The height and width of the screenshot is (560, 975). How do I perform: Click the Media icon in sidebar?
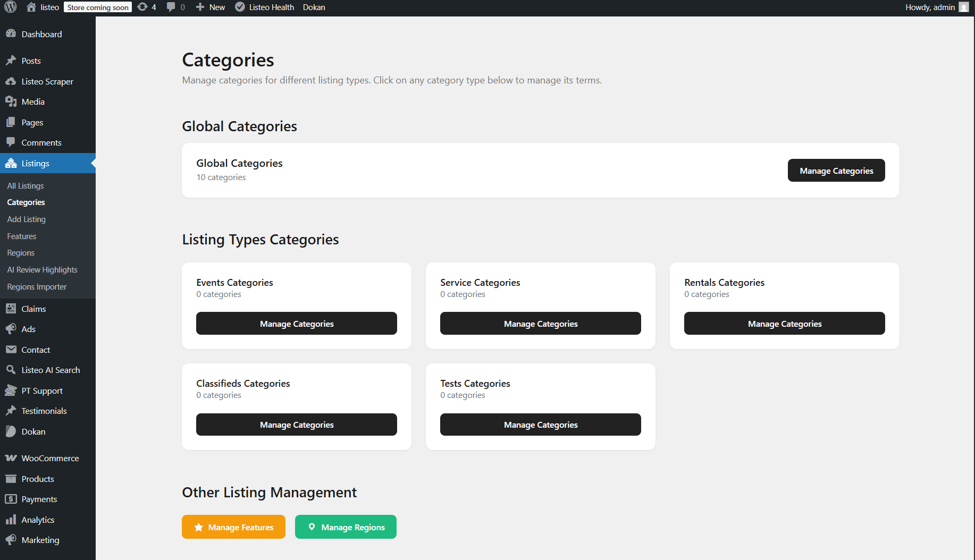tap(11, 101)
